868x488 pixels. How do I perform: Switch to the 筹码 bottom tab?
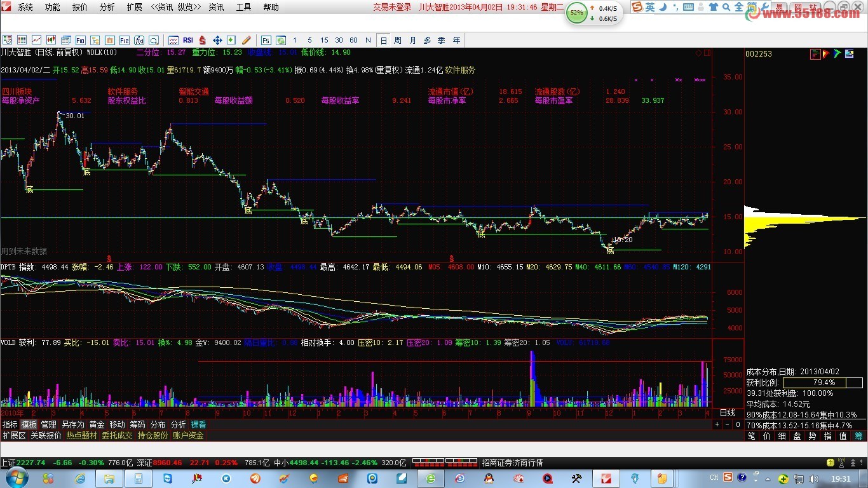tap(138, 424)
